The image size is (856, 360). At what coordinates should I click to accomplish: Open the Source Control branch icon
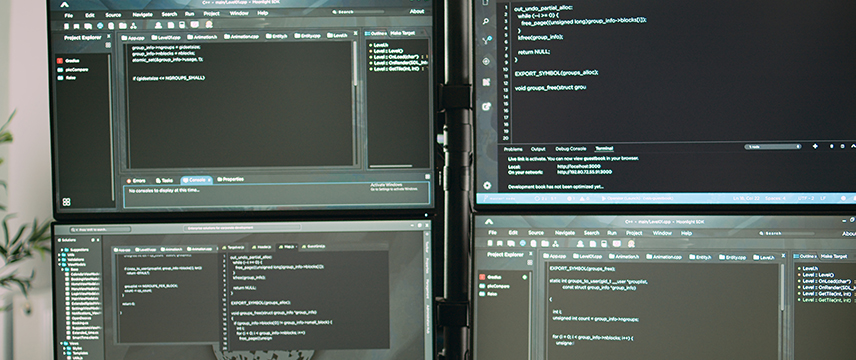pos(486,41)
